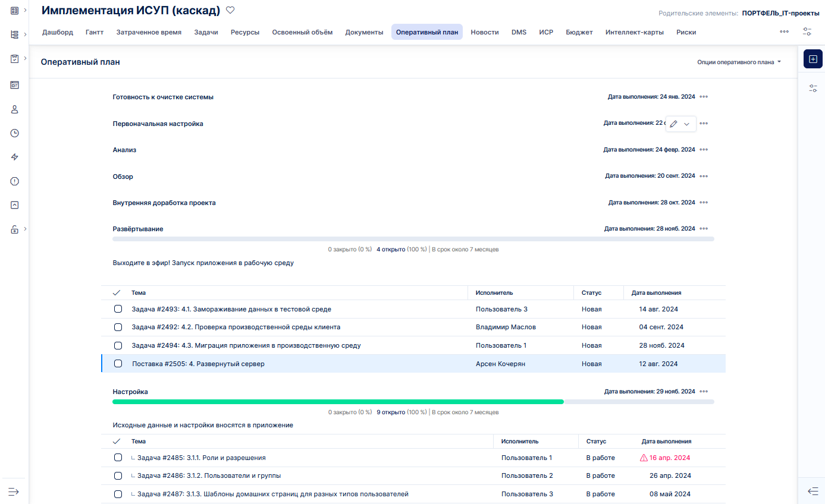Open three-dot menu for Первоначальная настройка

704,124
